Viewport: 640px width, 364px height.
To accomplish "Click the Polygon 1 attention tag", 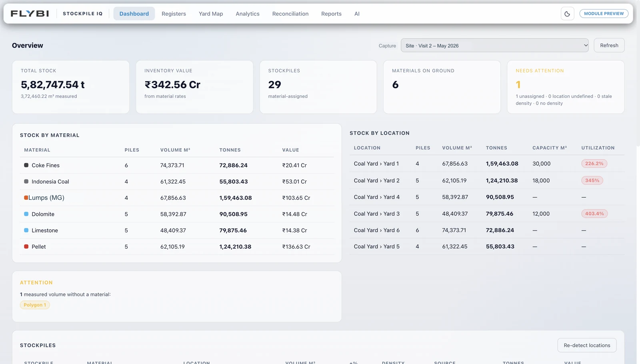I will 35,305.
